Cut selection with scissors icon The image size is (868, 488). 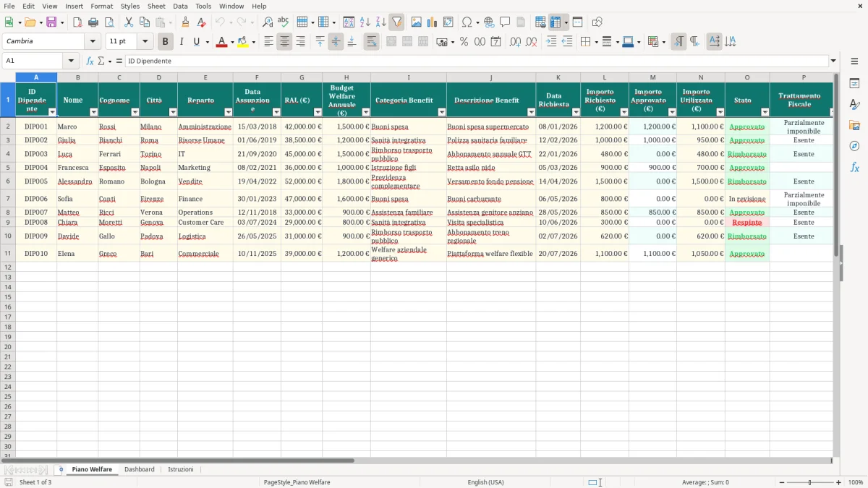coord(129,22)
